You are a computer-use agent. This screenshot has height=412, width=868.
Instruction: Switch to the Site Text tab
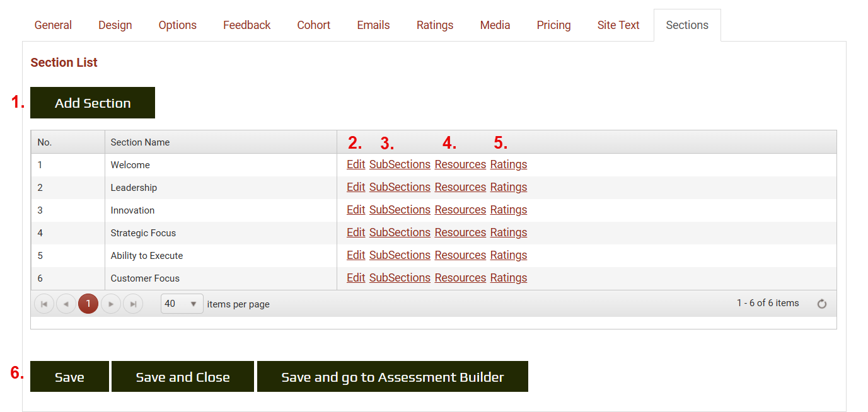pyautogui.click(x=618, y=25)
